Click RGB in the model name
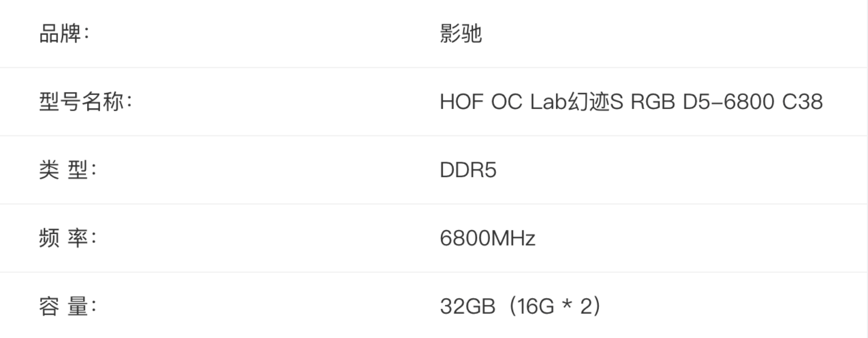Viewport: 868px width, 338px height. [x=653, y=102]
